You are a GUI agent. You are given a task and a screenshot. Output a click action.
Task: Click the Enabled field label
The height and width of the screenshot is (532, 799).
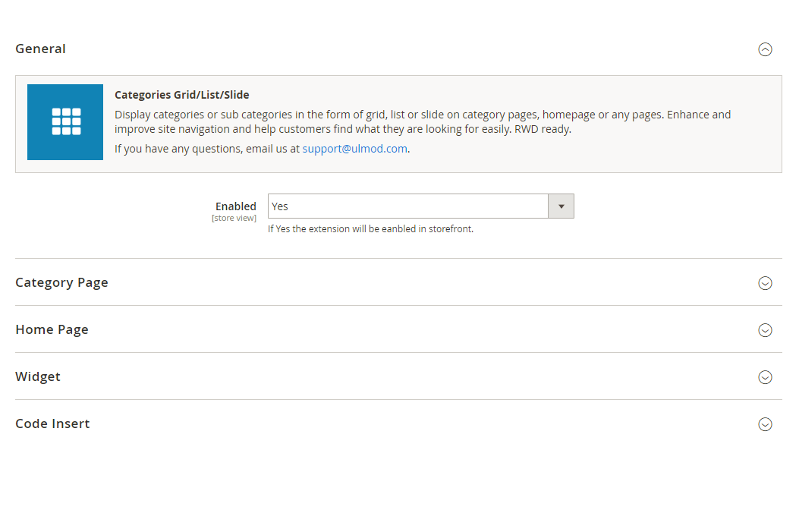pyautogui.click(x=235, y=206)
